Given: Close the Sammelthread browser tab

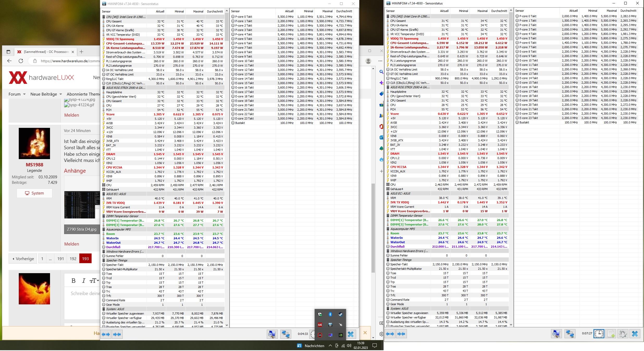Looking at the screenshot, I should (x=73, y=52).
